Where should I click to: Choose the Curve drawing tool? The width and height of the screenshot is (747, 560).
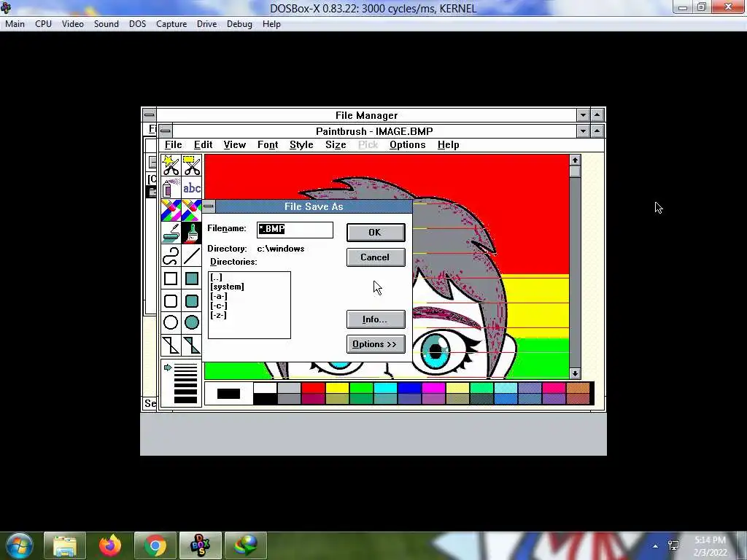[171, 256]
